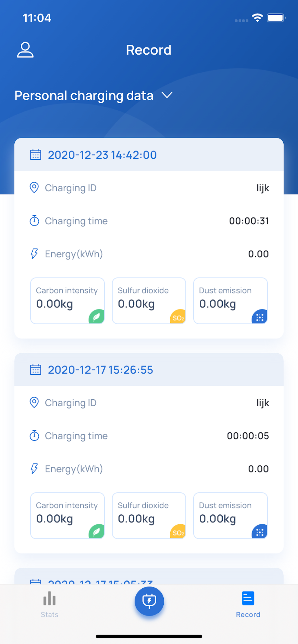Screen dimensions: 298x644
Task: Open the 2020-12-23 14:42:00 record header
Action: [149, 155]
